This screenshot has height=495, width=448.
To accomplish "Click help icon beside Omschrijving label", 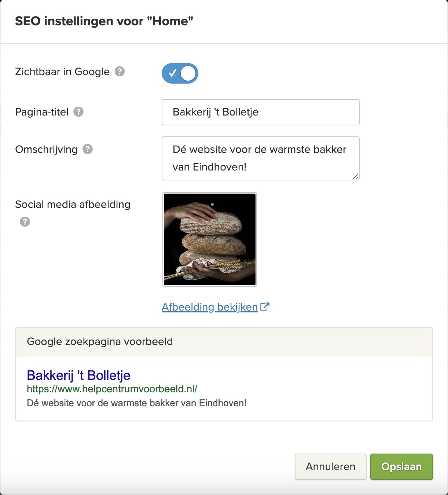I will (x=88, y=149).
